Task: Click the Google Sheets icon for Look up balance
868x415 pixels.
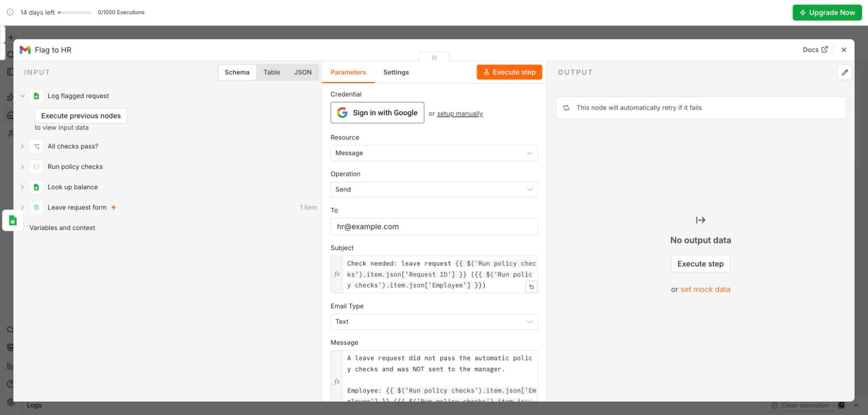Action: [37, 187]
